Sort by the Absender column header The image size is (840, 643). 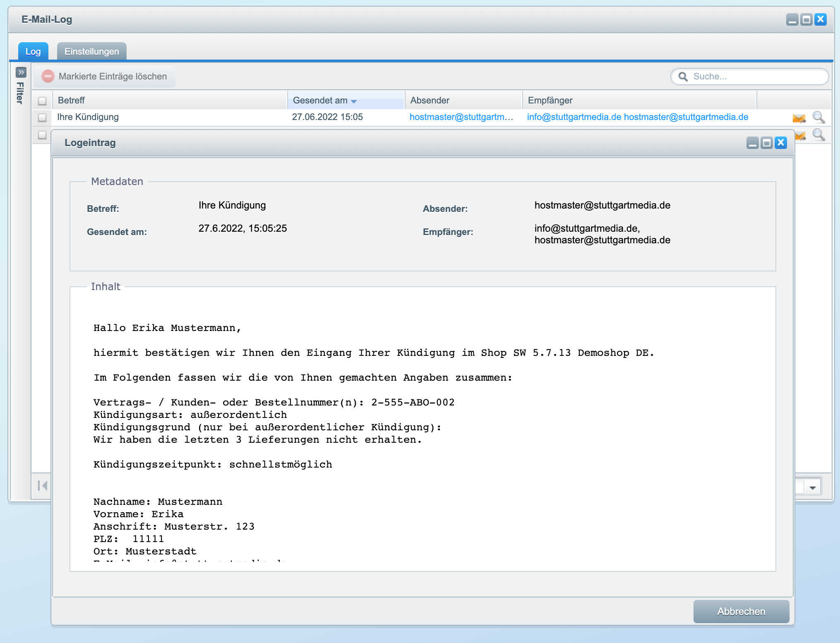click(x=463, y=101)
